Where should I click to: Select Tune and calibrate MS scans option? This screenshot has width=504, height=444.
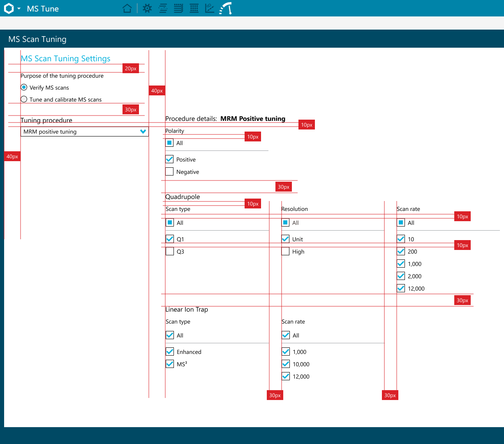(24, 99)
